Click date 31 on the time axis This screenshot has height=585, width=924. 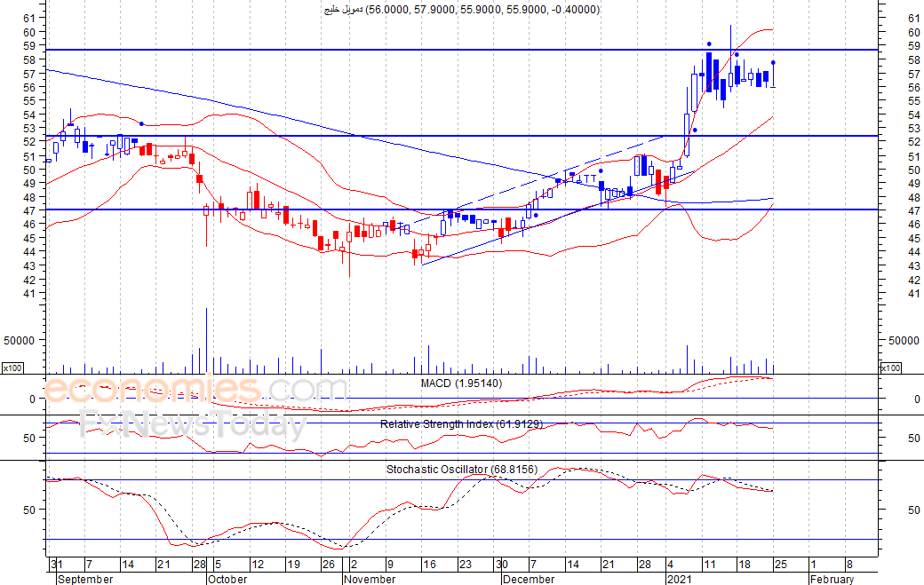click(57, 565)
